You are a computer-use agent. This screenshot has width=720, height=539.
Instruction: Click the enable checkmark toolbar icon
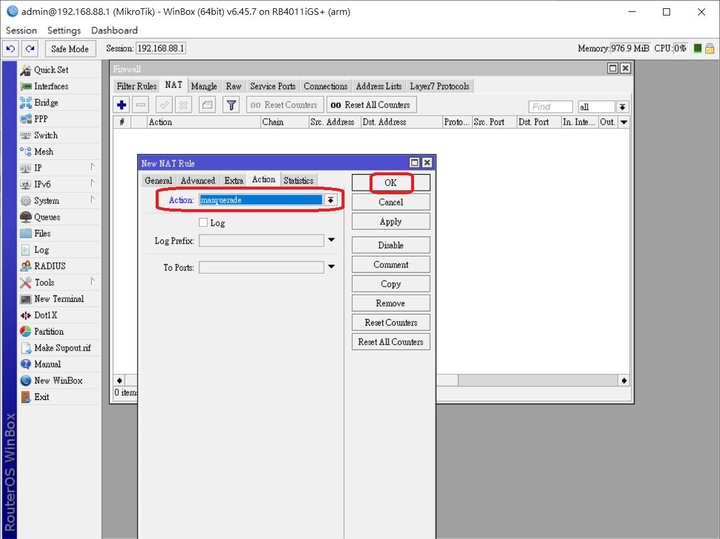(164, 105)
